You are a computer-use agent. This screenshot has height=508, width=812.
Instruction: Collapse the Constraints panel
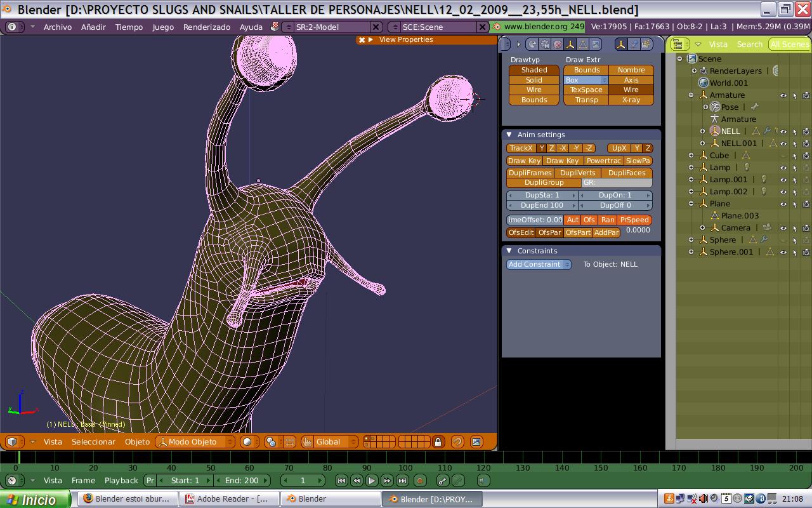(509, 251)
